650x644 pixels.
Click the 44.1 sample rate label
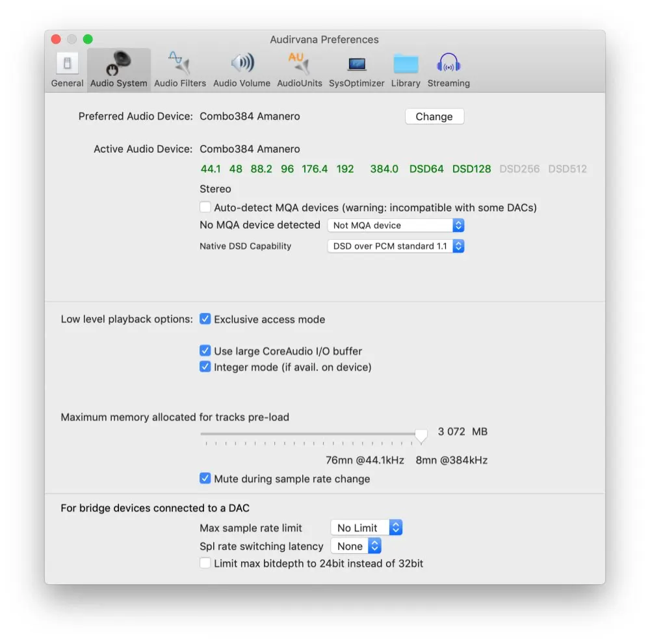pyautogui.click(x=211, y=169)
